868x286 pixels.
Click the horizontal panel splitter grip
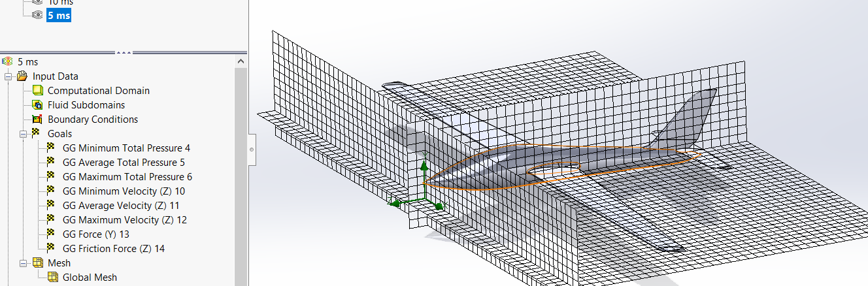point(124,52)
